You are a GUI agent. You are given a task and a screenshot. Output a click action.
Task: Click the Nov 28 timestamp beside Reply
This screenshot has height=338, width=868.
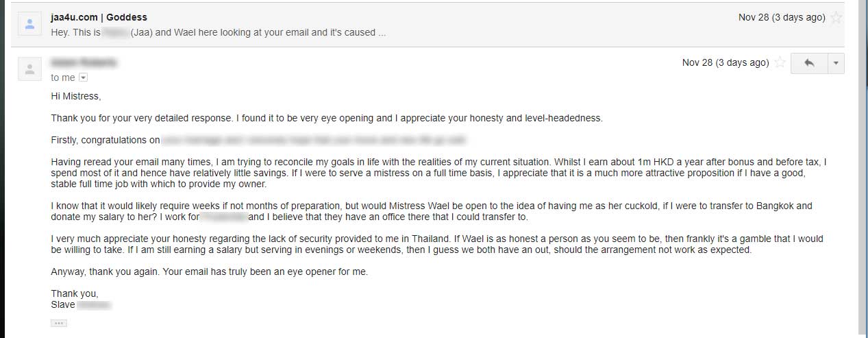point(726,62)
